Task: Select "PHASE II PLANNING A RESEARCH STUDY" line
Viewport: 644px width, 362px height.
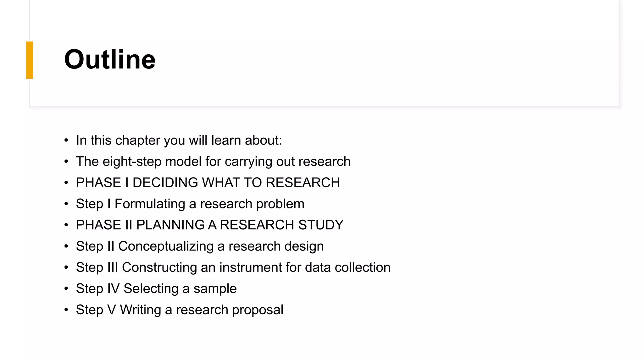Action: pos(209,225)
